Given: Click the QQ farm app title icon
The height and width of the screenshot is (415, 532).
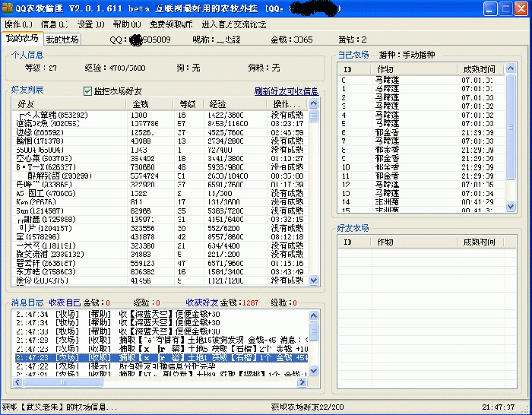Looking at the screenshot, I should (x=8, y=9).
